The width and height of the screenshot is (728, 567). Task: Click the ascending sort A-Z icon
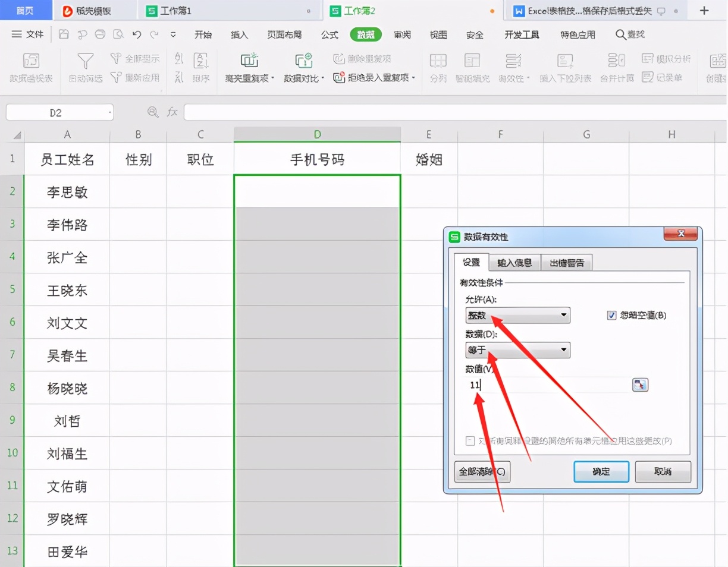[x=179, y=58]
